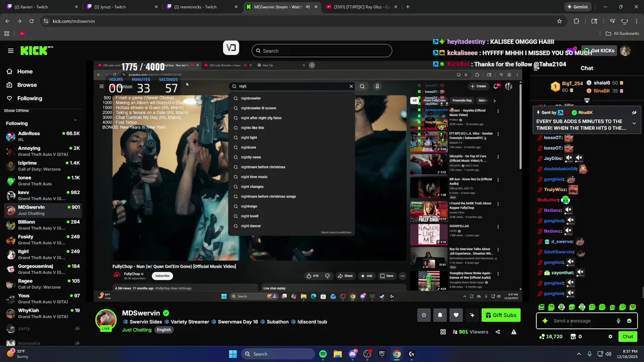The height and width of the screenshot is (362, 644).
Task: Star MDSwervin's channel as favorite
Action: click(x=424, y=315)
